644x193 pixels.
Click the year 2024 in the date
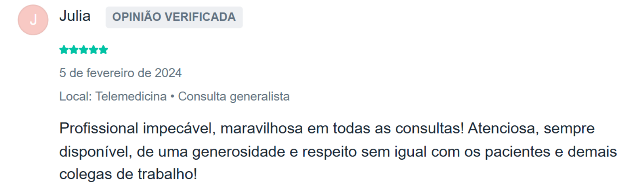(168, 73)
